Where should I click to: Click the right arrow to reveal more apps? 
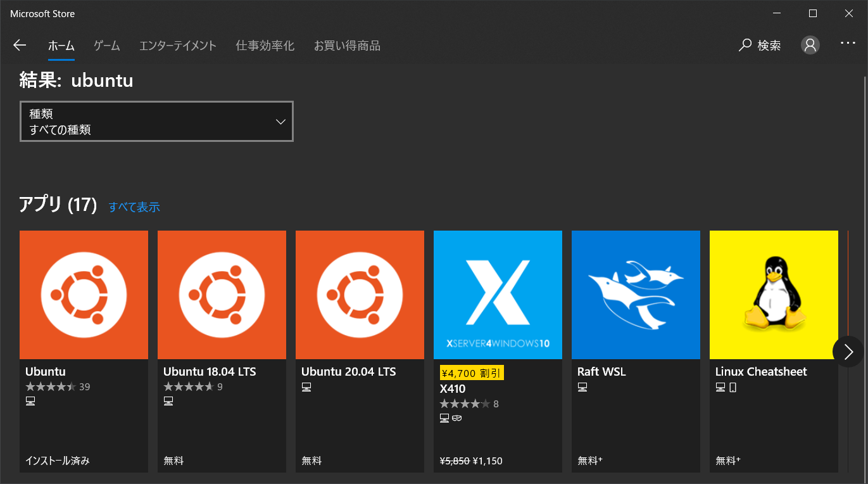click(x=848, y=352)
